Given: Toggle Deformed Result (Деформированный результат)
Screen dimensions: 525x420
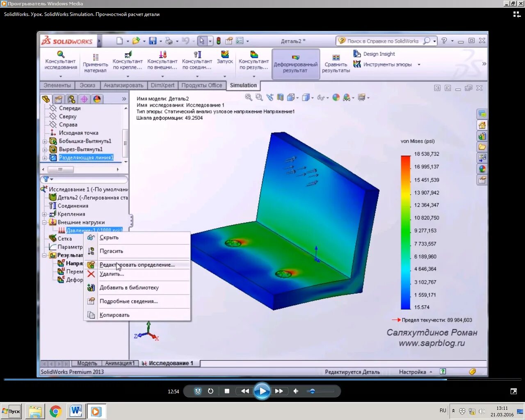Looking at the screenshot, I should pyautogui.click(x=295, y=64).
